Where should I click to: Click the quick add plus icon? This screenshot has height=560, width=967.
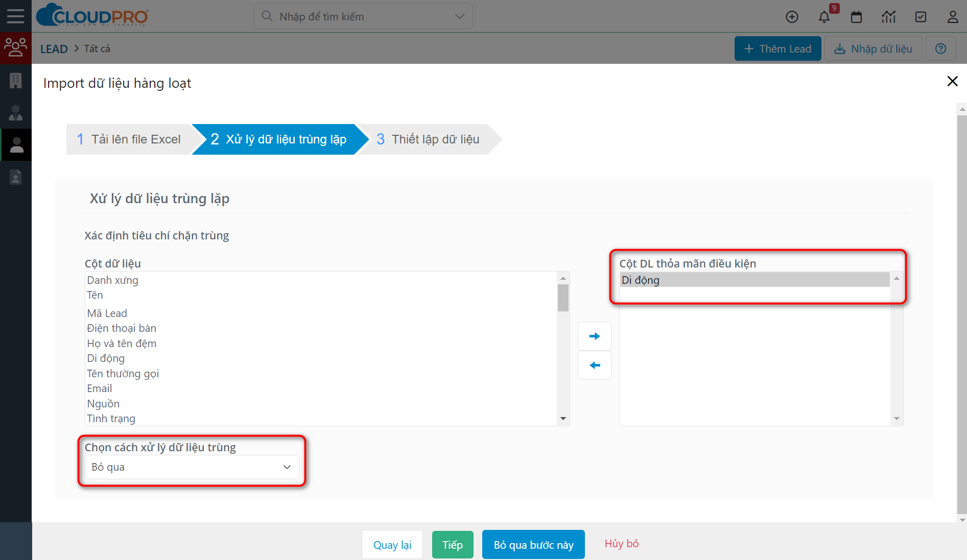(x=792, y=17)
